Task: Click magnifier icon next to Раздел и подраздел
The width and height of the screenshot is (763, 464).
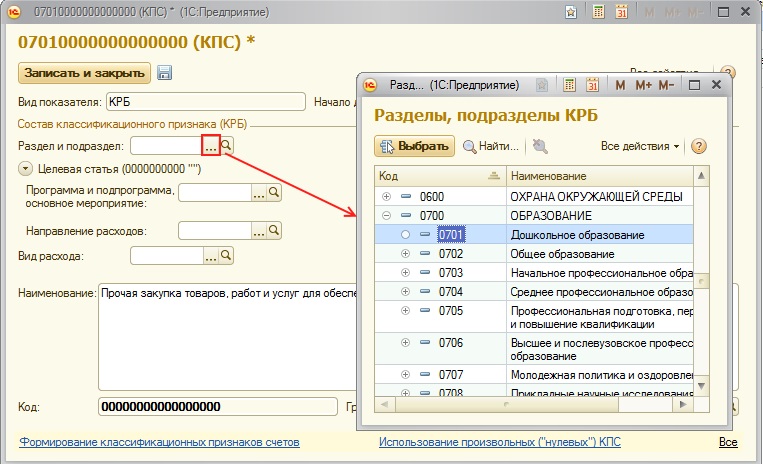Action: (x=226, y=145)
